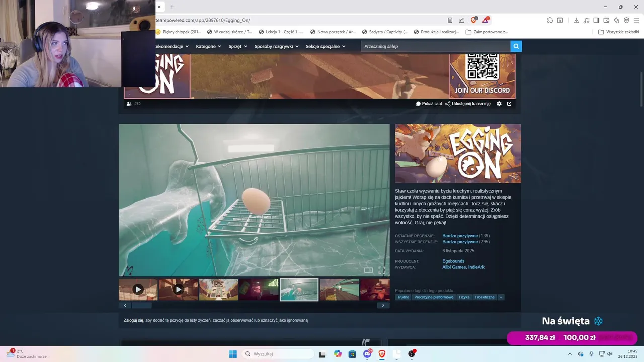Image resolution: width=644 pixels, height=362 pixels.
Task: Expand more tags with plus button
Action: click(x=501, y=297)
